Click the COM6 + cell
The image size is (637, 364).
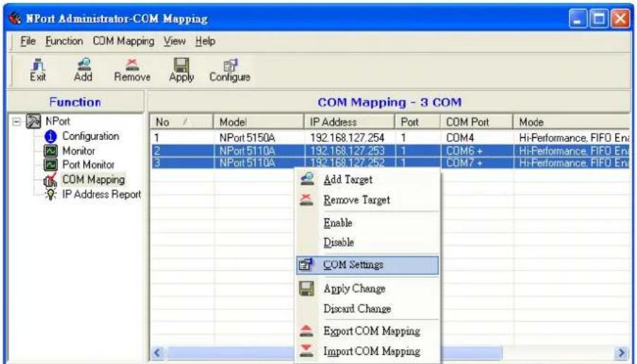[464, 151]
